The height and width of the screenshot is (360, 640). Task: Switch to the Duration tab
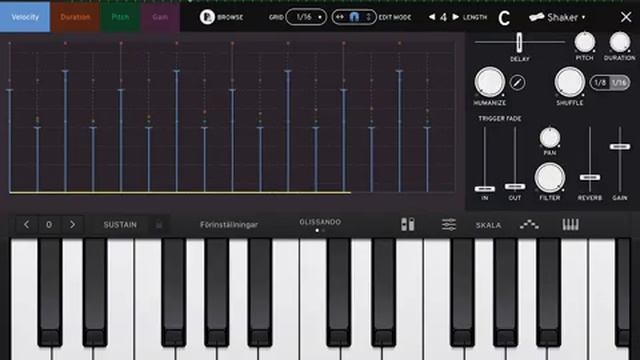(75, 17)
